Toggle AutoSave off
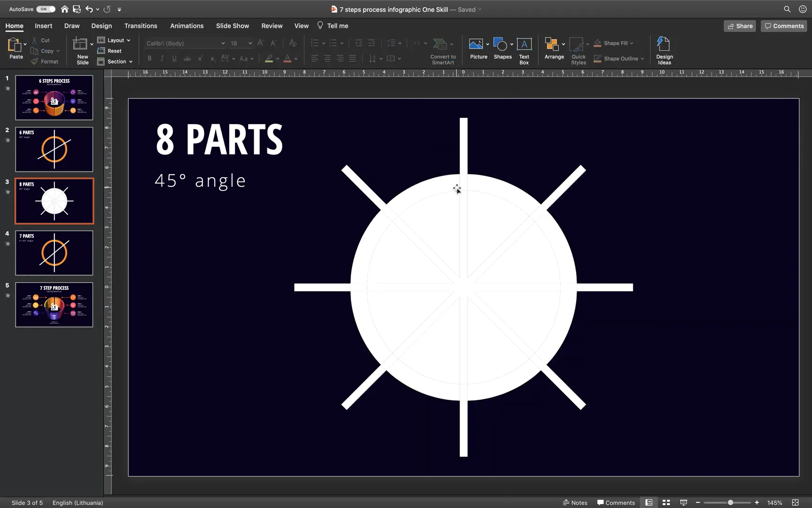Screen dimensions: 812x508 click(45, 9)
